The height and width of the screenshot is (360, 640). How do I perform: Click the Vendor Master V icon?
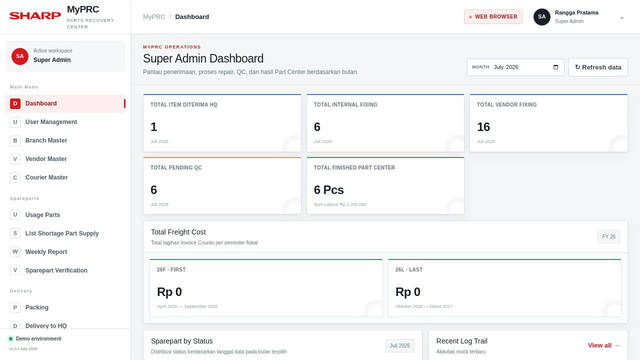click(15, 159)
